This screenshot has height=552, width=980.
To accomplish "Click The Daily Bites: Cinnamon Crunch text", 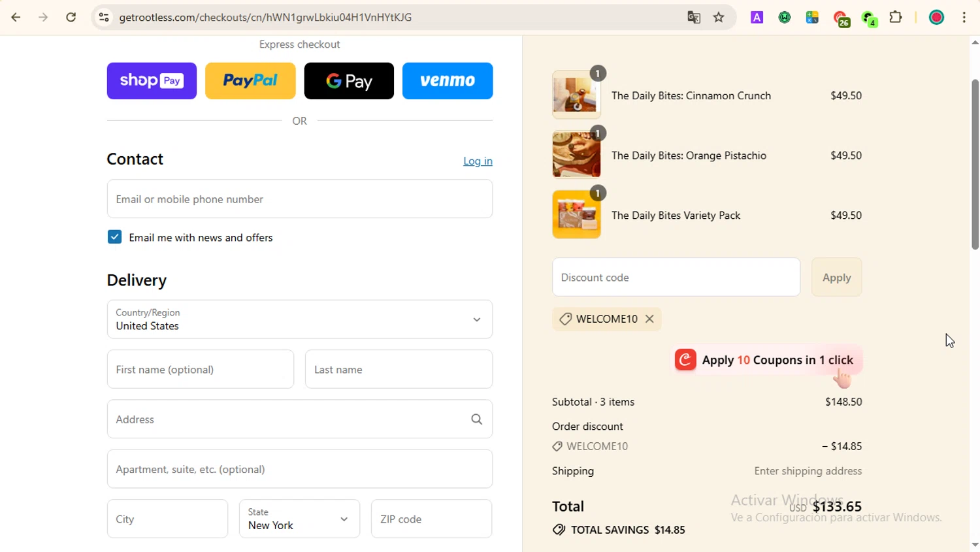I will 691,96.
